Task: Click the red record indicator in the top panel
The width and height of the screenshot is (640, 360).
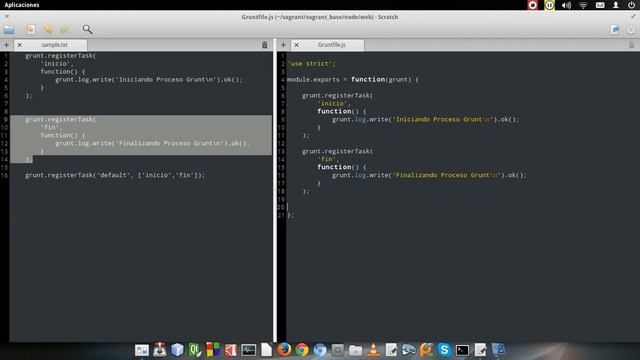Action: [x=533, y=5]
